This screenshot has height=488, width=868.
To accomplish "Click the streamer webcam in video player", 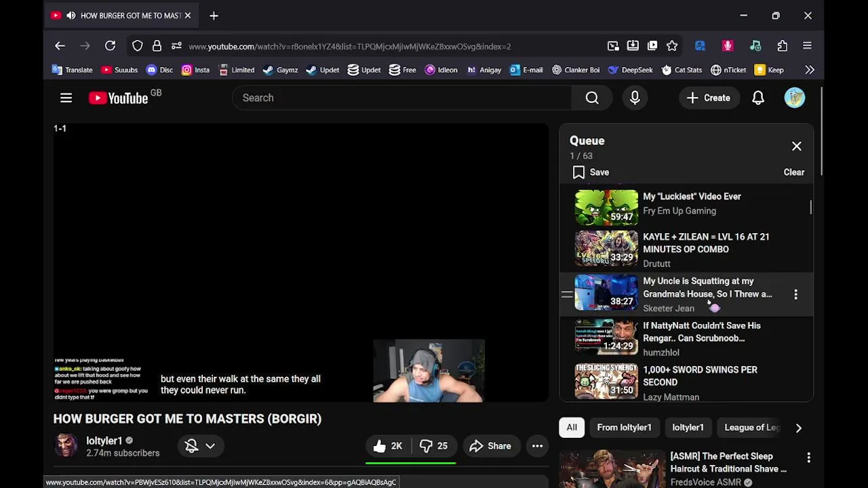I will coord(429,371).
